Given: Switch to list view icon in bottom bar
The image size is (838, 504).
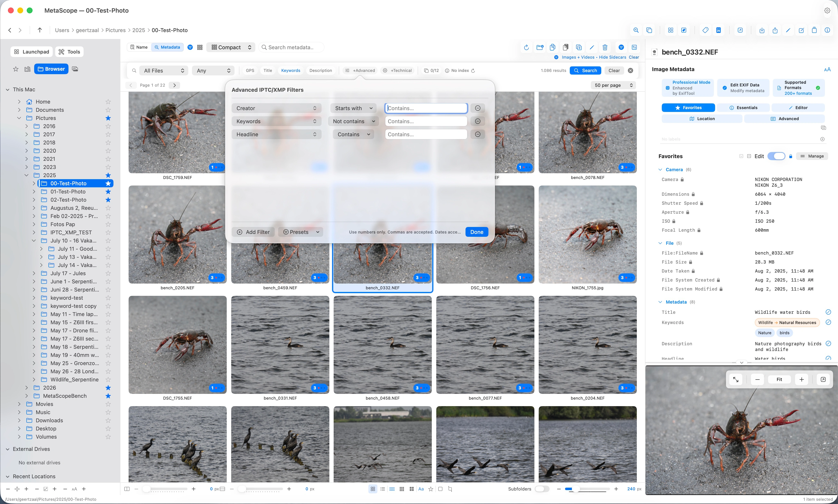Looking at the screenshot, I should click(383, 489).
